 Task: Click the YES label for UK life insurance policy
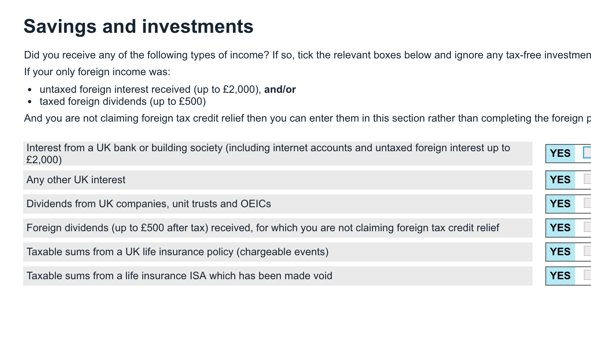pyautogui.click(x=560, y=252)
